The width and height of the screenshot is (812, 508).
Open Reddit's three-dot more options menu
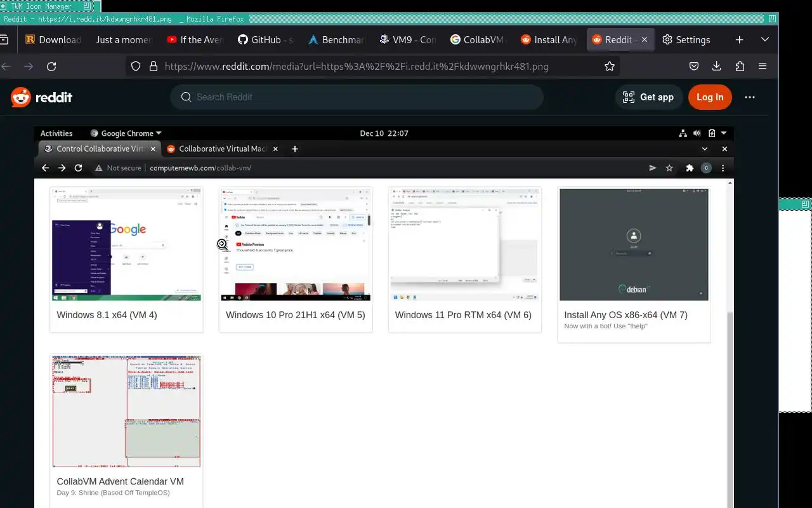pyautogui.click(x=750, y=97)
